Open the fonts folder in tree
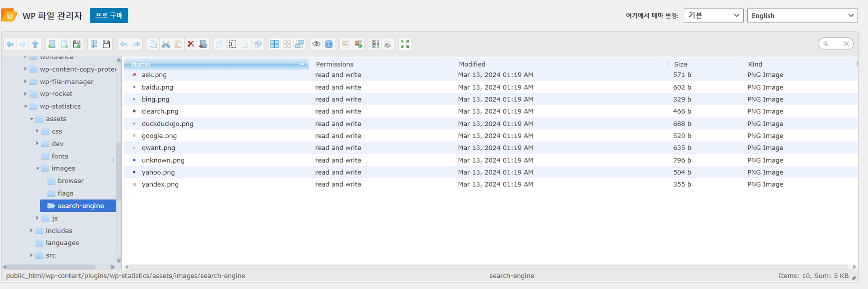Viewport: 868px width, 289px height. click(55, 156)
